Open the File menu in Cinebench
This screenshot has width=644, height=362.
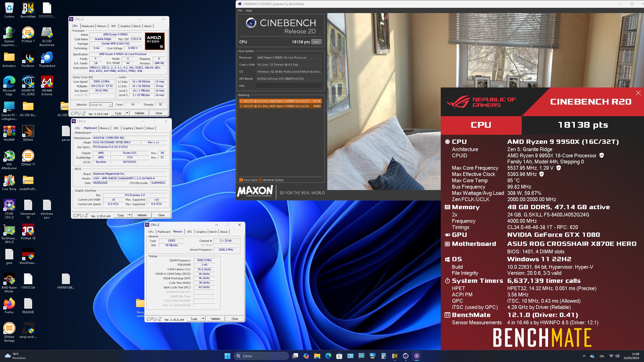[240, 11]
